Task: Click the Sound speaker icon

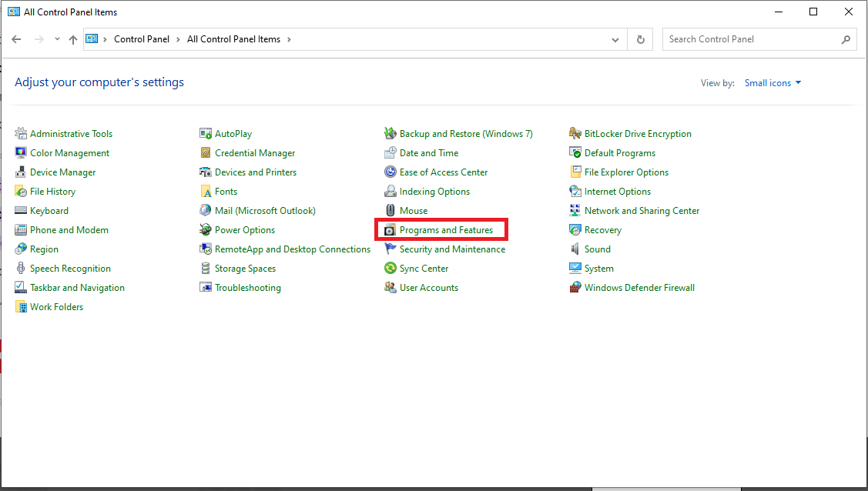Action: pyautogui.click(x=575, y=249)
